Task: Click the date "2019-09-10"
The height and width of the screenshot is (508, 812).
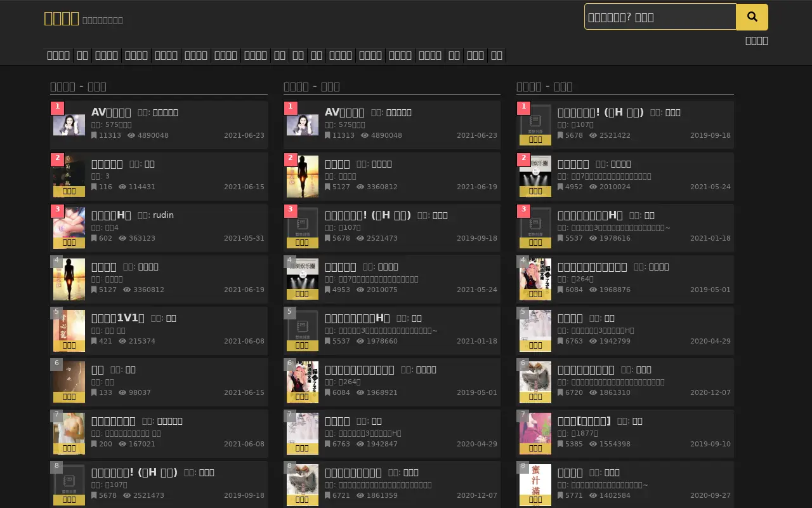Action: tap(710, 444)
